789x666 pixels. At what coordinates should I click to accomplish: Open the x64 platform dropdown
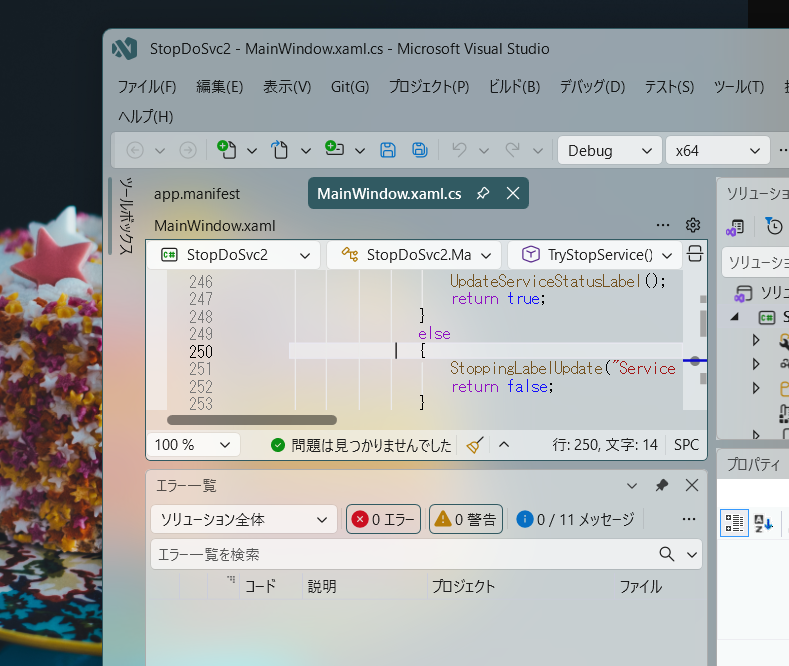pos(717,150)
